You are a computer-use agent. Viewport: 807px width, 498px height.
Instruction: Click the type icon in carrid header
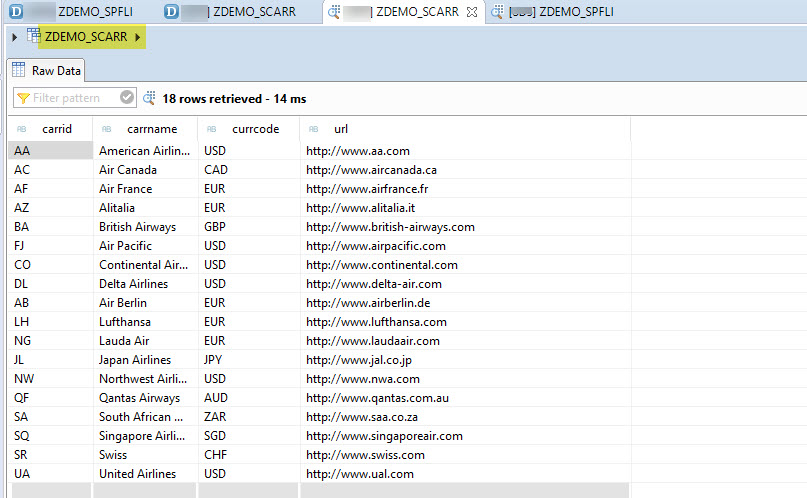22,129
